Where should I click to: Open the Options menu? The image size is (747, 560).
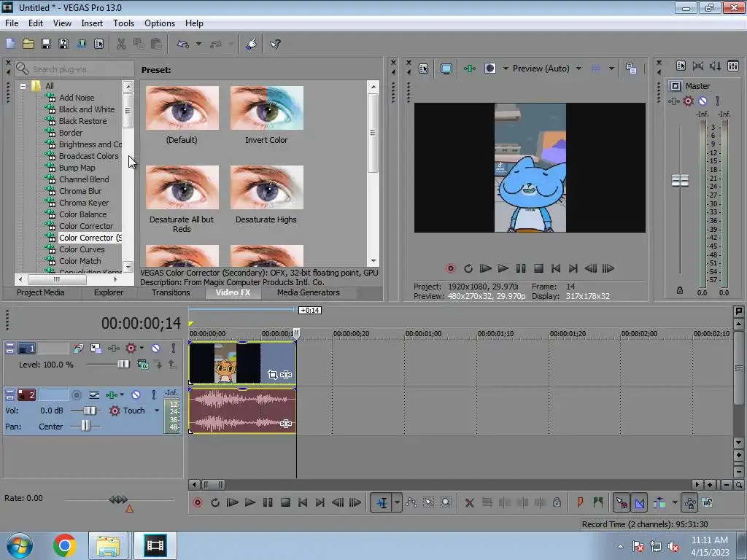click(x=160, y=23)
